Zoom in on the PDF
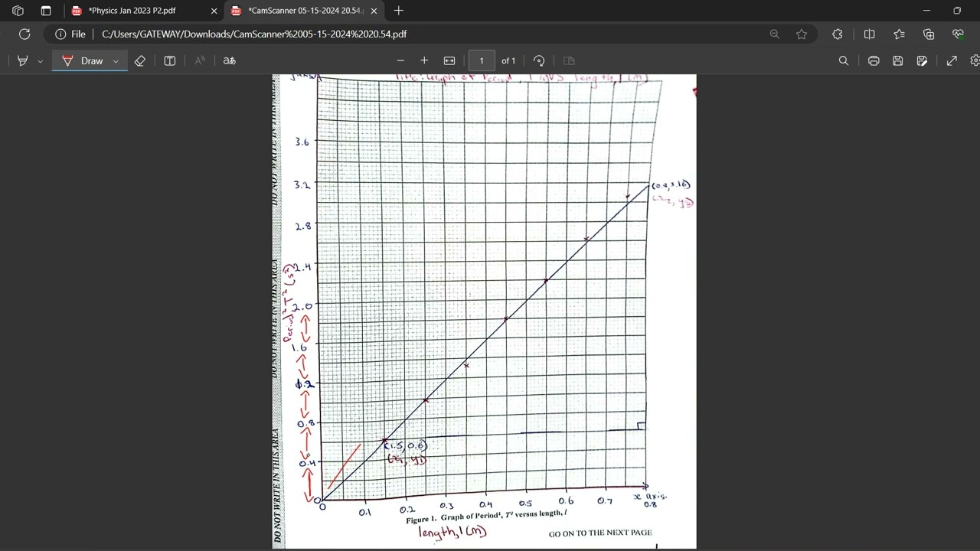 coord(424,60)
